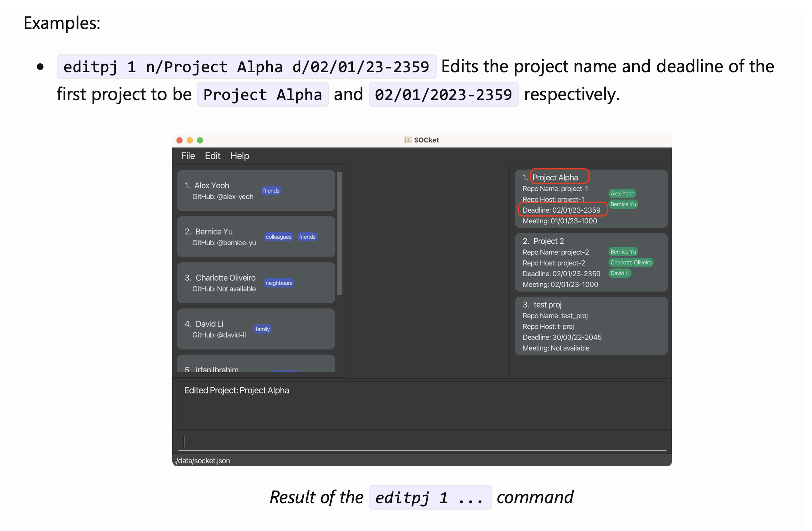Click the data/socket.json status bar path
The height and width of the screenshot is (531, 812).
(203, 461)
